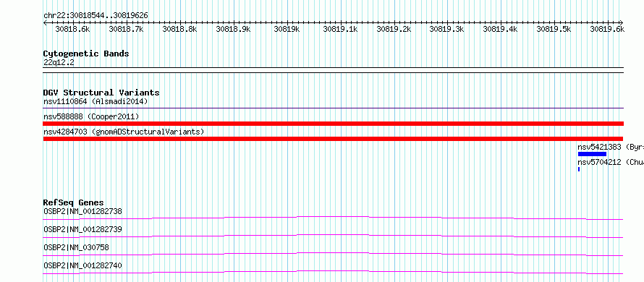The image size is (644, 282).
Task: Click the 30819k ruler tick label
Action: click(287, 29)
